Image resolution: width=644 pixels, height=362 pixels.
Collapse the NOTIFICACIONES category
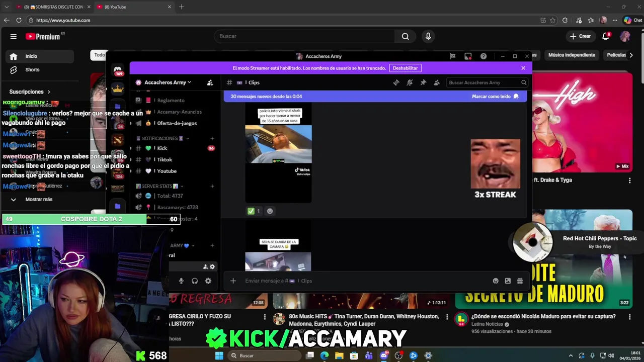pyautogui.click(x=163, y=138)
